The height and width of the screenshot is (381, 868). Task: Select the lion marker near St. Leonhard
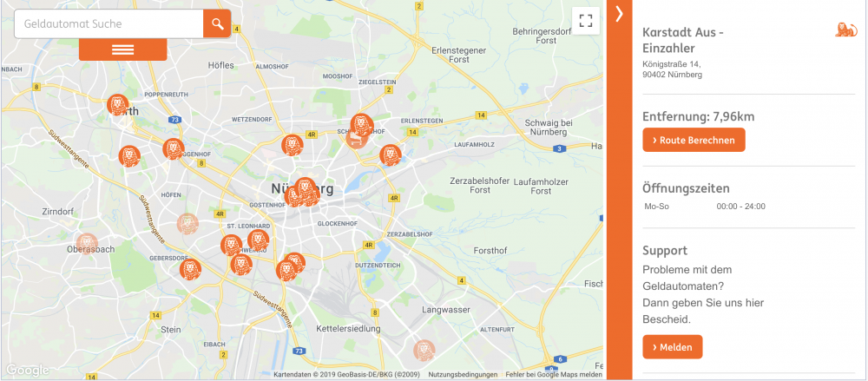tap(258, 240)
